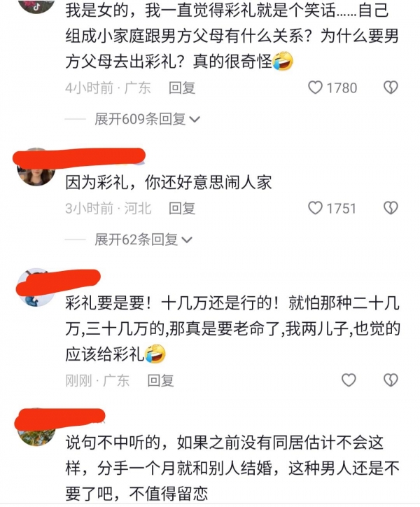Viewport: 420px width, 507px height.
Task: Like the Hebei comment with 1751 likes
Action: (x=315, y=208)
